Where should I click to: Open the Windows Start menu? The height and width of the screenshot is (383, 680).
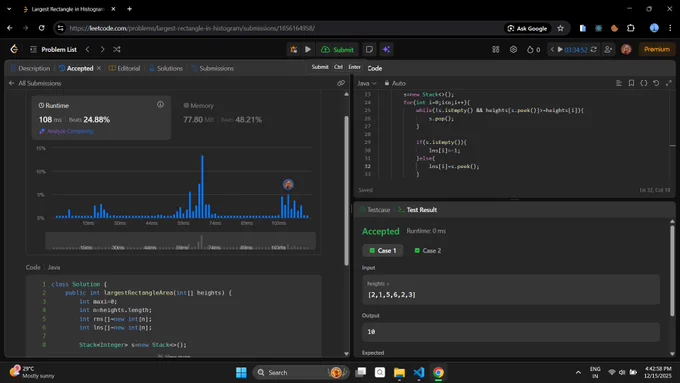pos(241,372)
